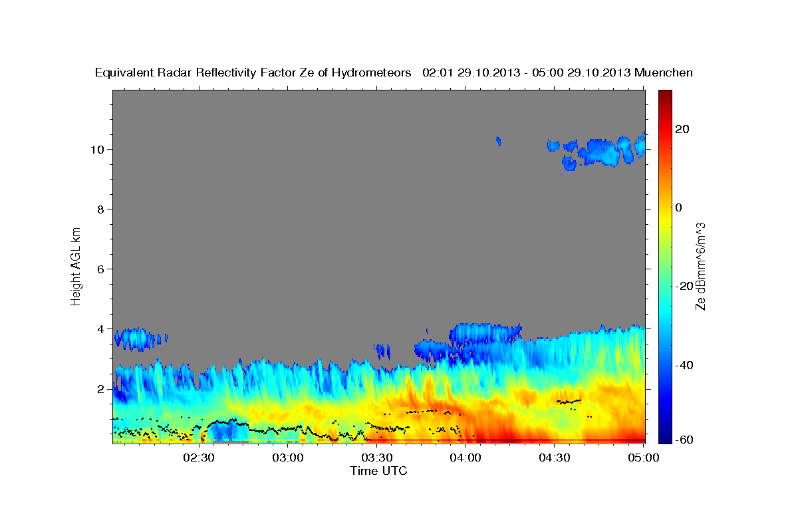This screenshot has height=532, width=798.
Task: Click the 03:00 time tick label
Action: pos(288,458)
